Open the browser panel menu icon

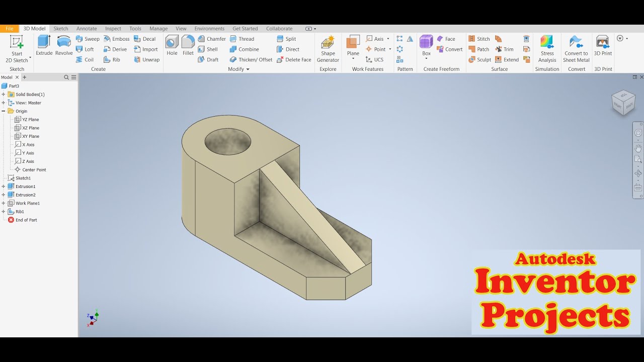tap(73, 77)
